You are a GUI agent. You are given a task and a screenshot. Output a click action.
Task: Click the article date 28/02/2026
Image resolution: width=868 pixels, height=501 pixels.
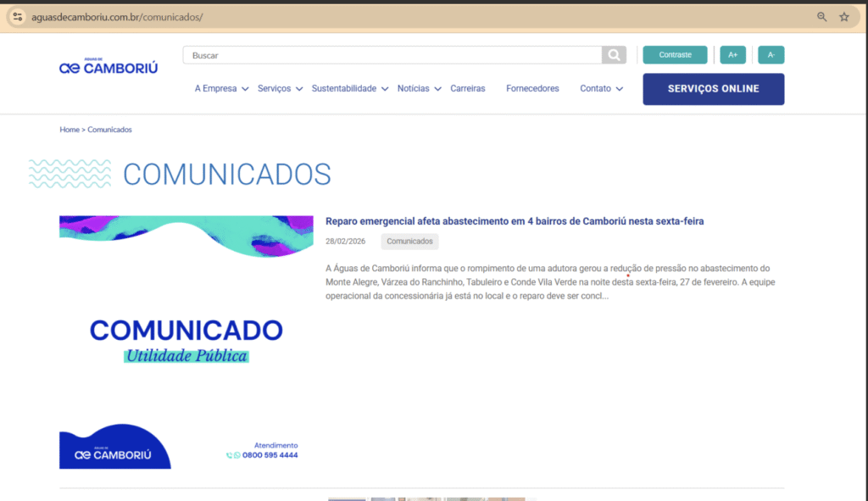click(346, 242)
